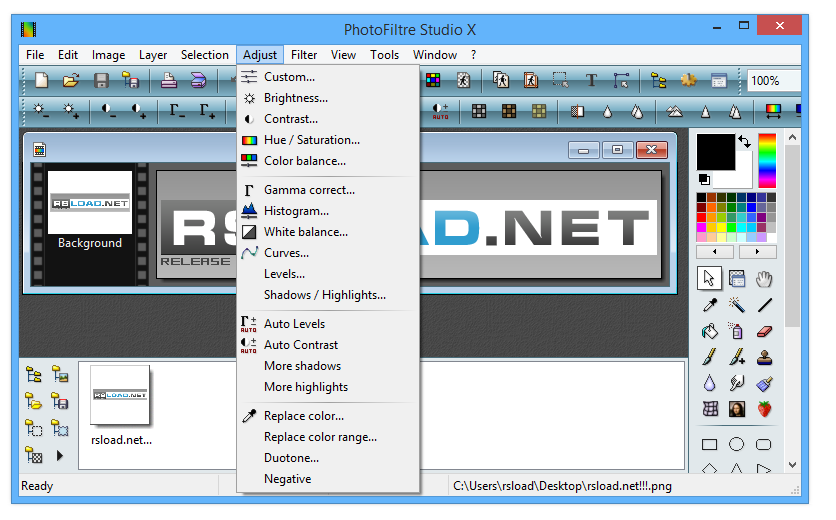836x520 pixels.
Task: Choose Histogram menu entry
Action: point(328,211)
